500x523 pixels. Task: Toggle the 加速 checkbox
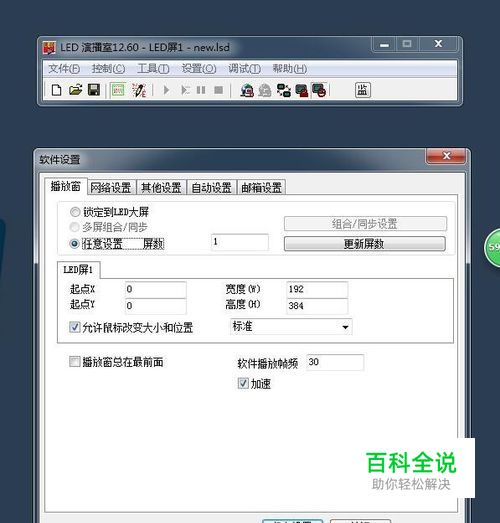pyautogui.click(x=243, y=383)
